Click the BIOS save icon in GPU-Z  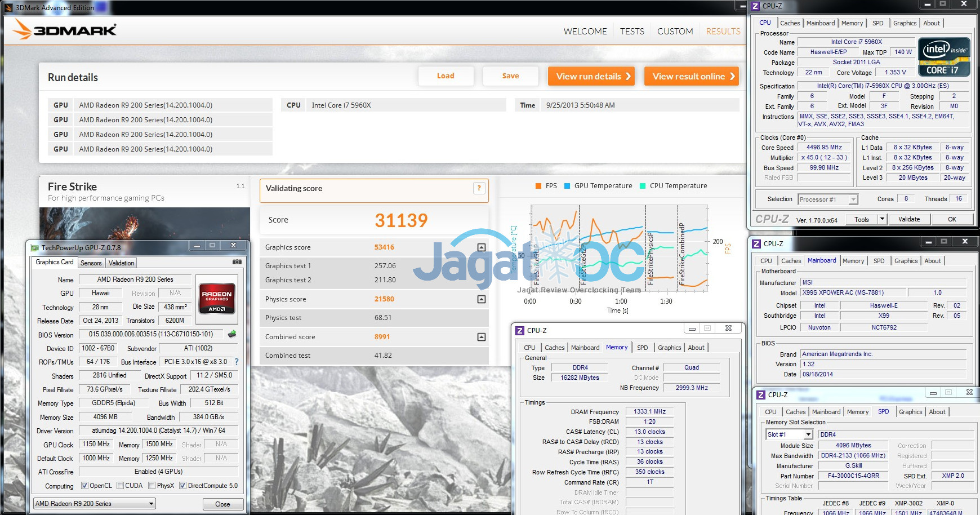point(231,334)
